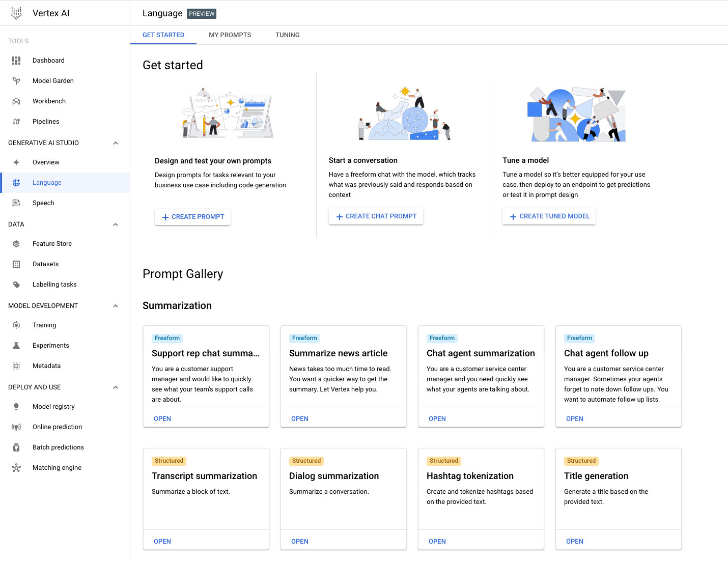The height and width of the screenshot is (563, 728).
Task: Collapse the Data section chevron
Action: coord(116,224)
